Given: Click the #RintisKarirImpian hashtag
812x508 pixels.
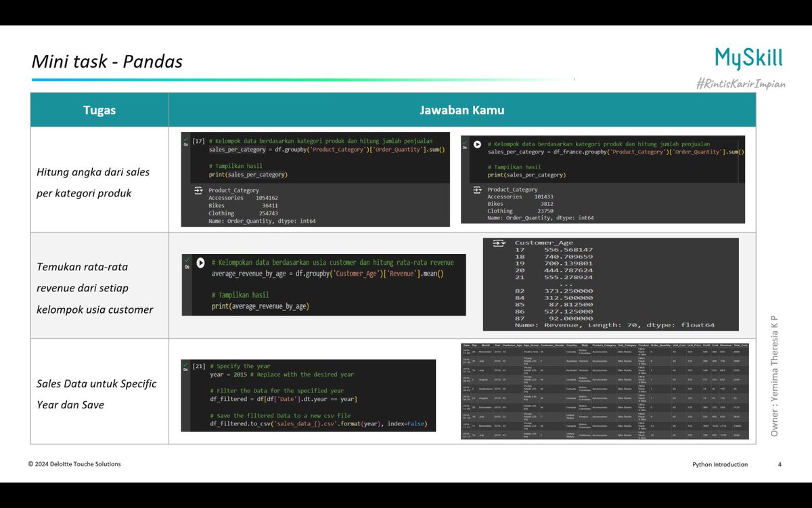Looking at the screenshot, I should pos(740,83).
